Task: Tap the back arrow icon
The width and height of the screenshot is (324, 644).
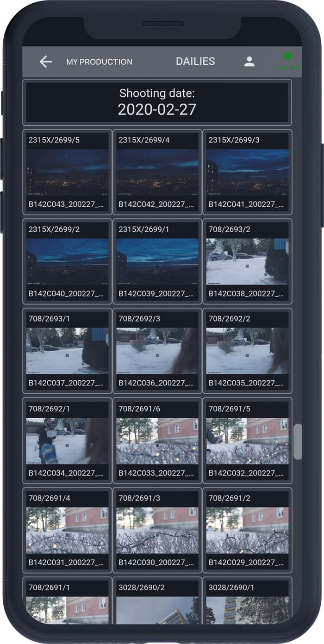Action: (45, 62)
